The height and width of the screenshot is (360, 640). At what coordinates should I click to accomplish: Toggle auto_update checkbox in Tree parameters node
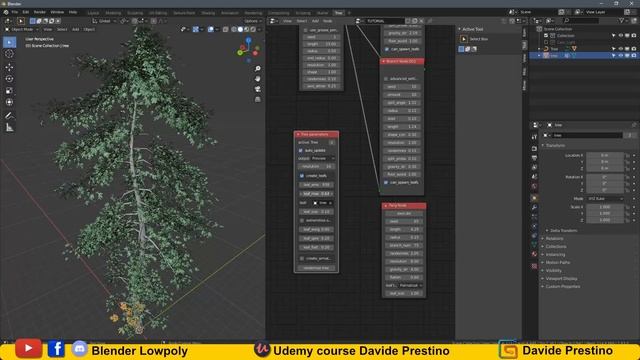click(x=301, y=150)
